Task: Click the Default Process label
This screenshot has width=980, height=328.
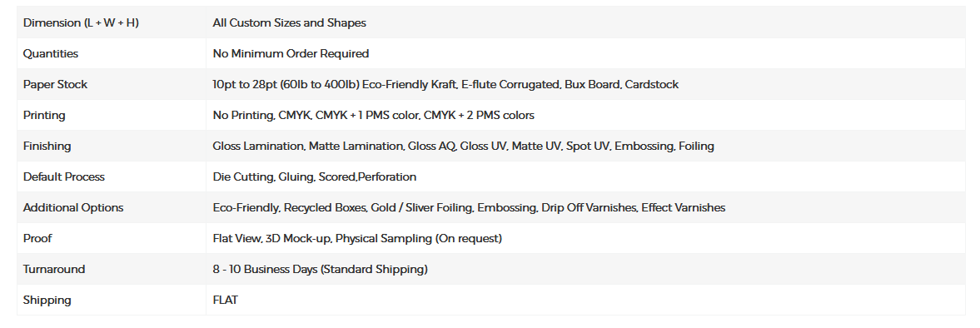Action: [64, 176]
